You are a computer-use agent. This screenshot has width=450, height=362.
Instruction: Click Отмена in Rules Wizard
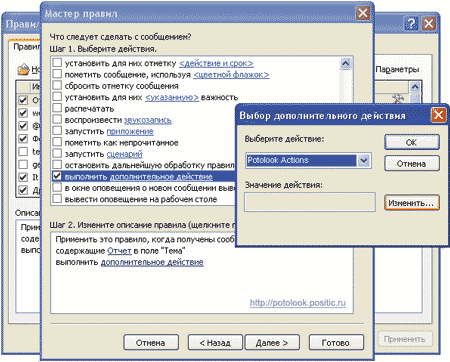click(151, 343)
